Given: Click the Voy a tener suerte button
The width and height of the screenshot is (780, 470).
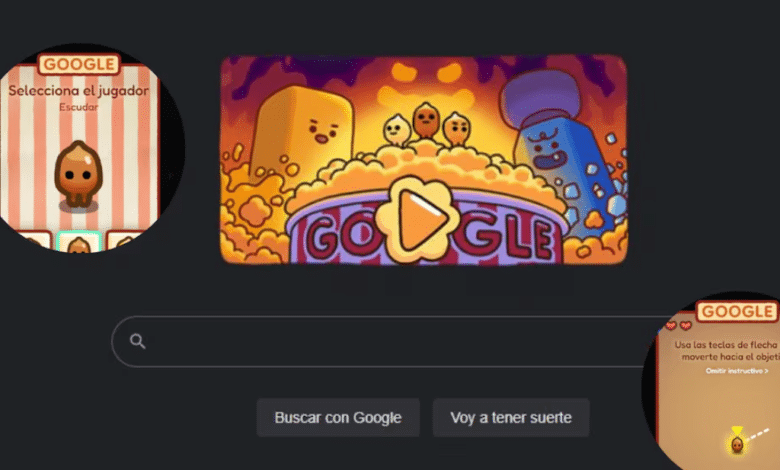Looking at the screenshot, I should [511, 417].
